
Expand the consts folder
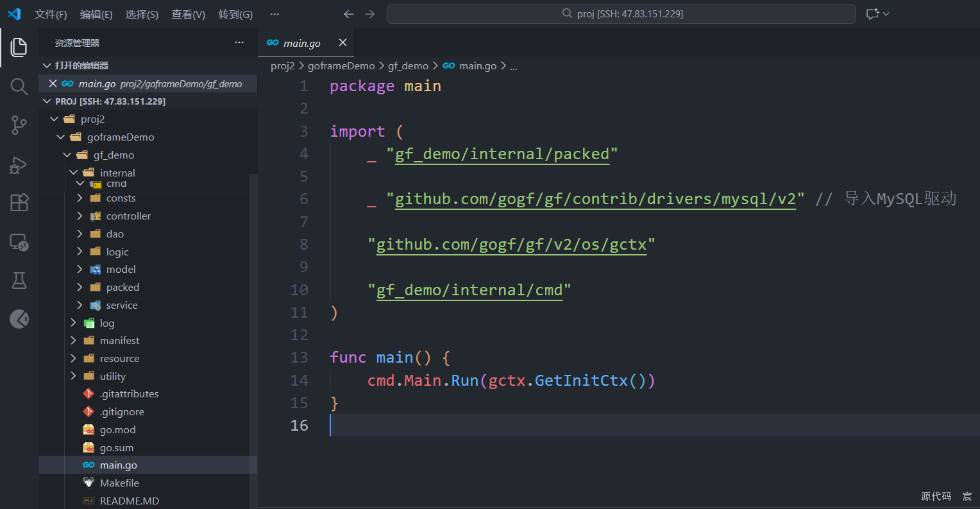[80, 198]
